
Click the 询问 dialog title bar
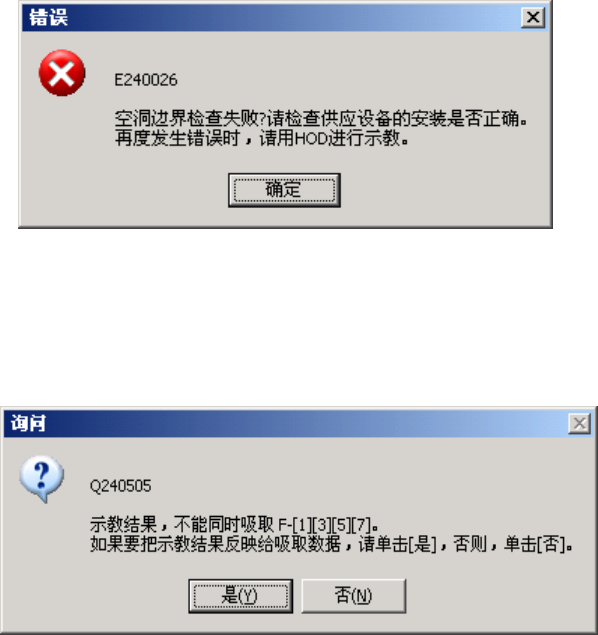pyautogui.click(x=283, y=424)
